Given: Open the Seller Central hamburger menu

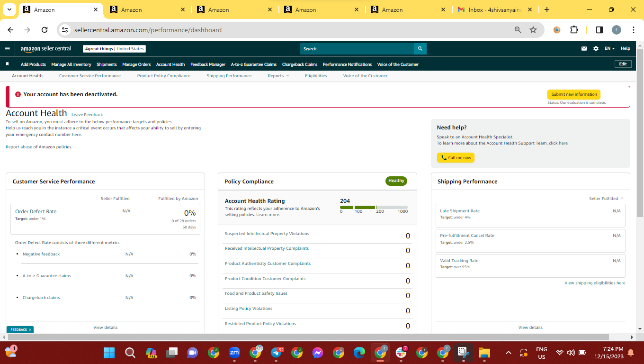Looking at the screenshot, I should tap(7, 49).
